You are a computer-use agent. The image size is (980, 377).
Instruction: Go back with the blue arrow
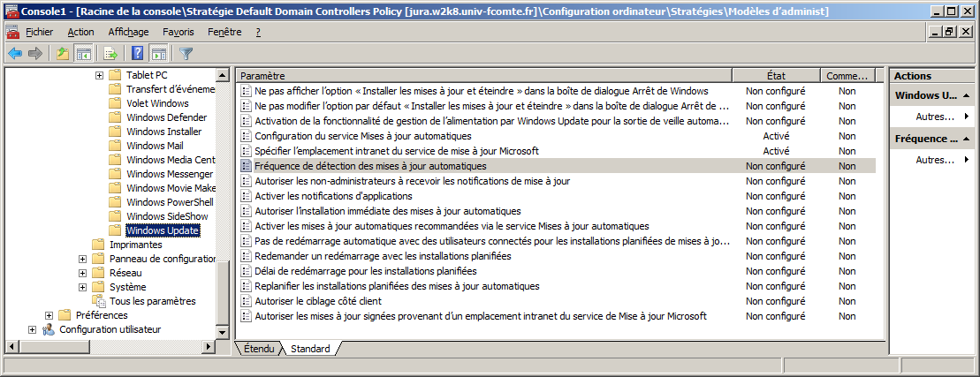[14, 53]
